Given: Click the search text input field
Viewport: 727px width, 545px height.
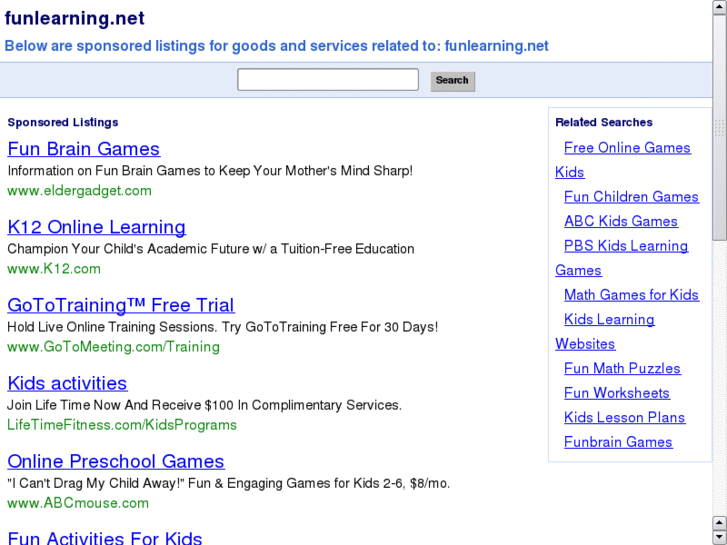Looking at the screenshot, I should click(x=327, y=80).
